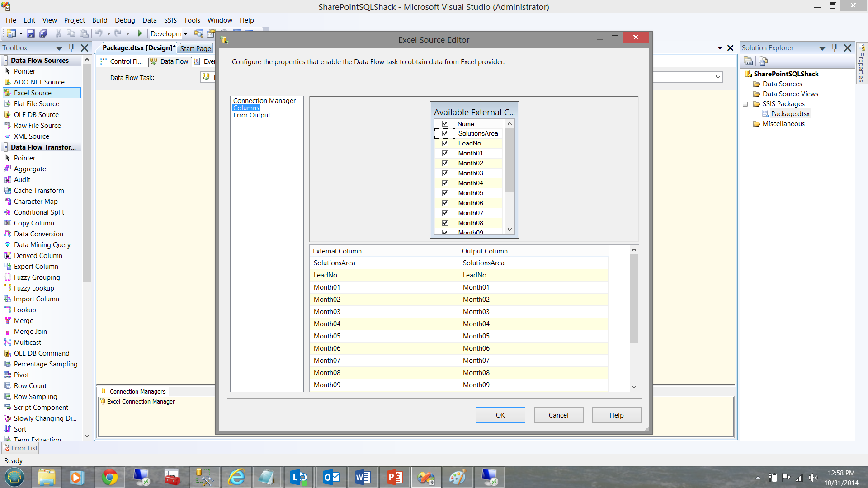Screen dimensions: 868x488
Task: Click the Excel Connection Manager icon
Action: pos(103,401)
